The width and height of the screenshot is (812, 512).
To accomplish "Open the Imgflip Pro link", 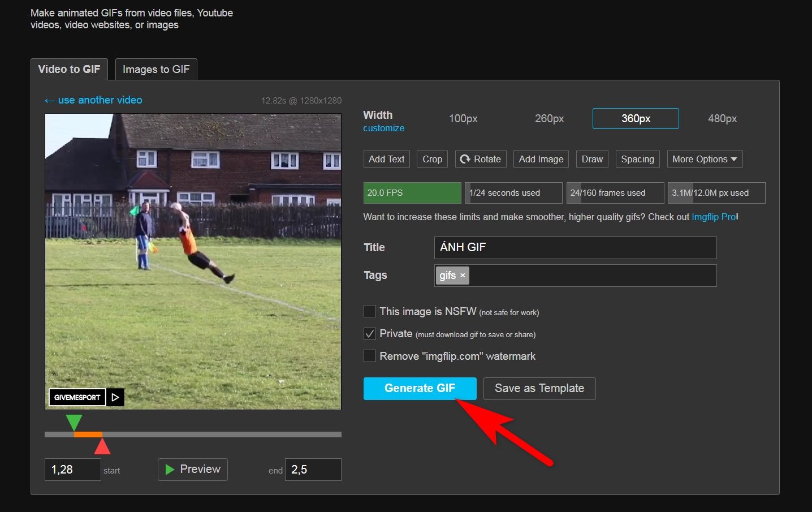I will (714, 217).
